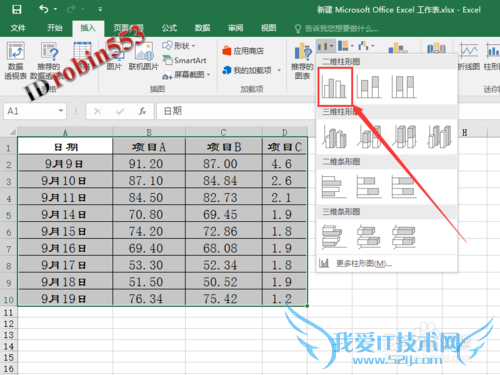
Task: Switch to the 开始 ribbon tab
Action: point(55,28)
